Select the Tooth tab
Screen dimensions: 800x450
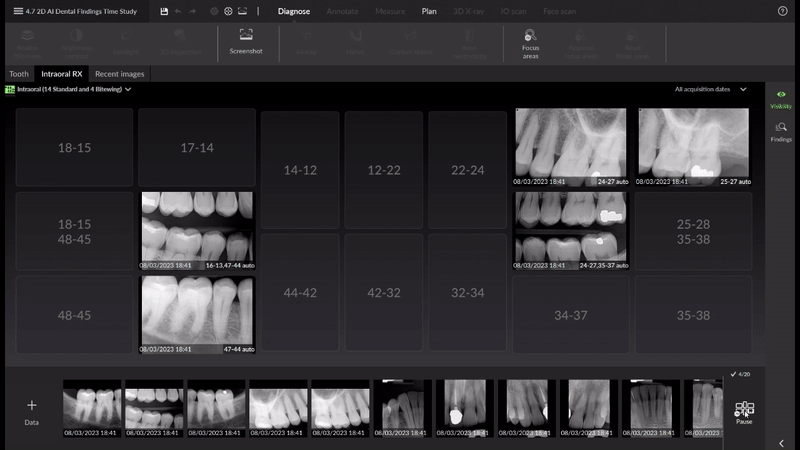(19, 74)
